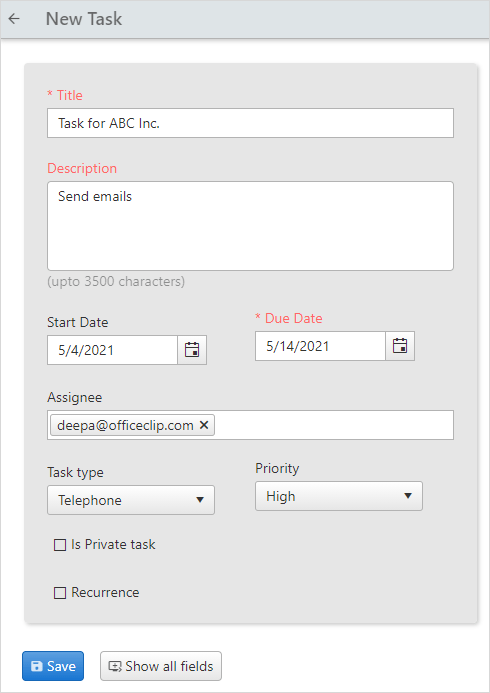This screenshot has height=693, width=490.
Task: Click the Priority dropdown arrow
Action: [408, 496]
